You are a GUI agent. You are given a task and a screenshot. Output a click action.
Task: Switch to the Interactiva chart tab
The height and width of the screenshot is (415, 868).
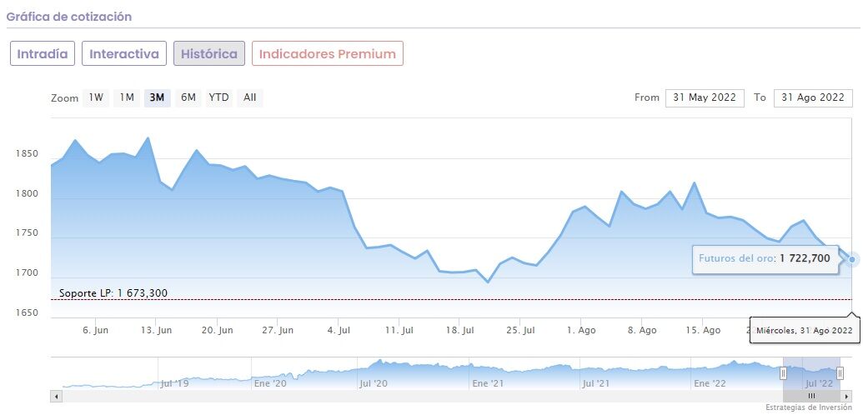pos(124,53)
